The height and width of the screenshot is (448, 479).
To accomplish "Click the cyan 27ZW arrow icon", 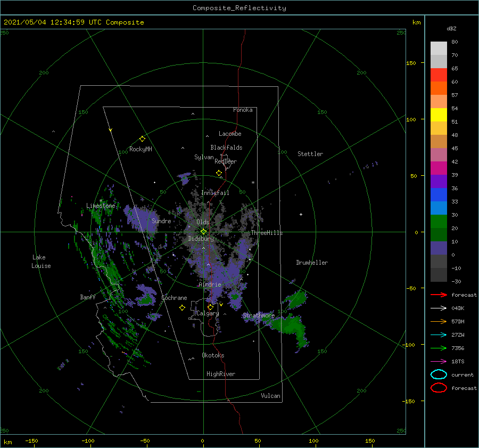I will click(x=439, y=335).
